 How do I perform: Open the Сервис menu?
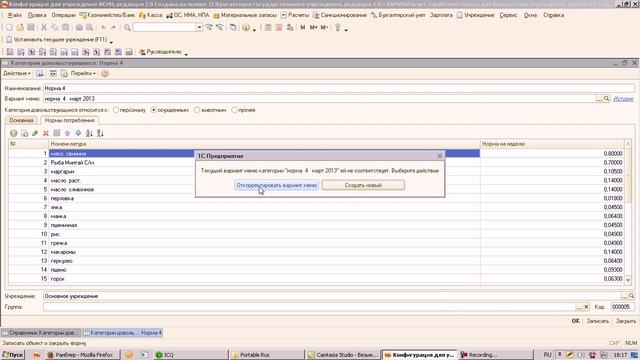[509, 15]
